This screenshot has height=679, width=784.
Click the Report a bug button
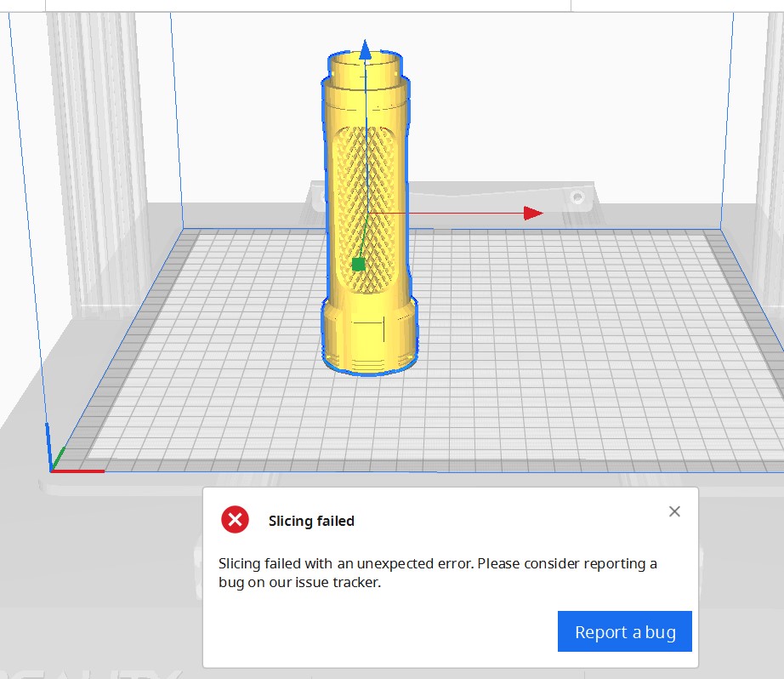[624, 631]
